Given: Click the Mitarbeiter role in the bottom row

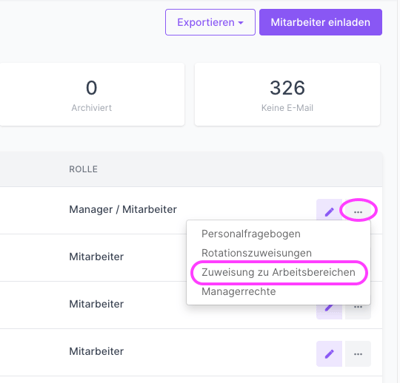Looking at the screenshot, I should pyautogui.click(x=96, y=351).
